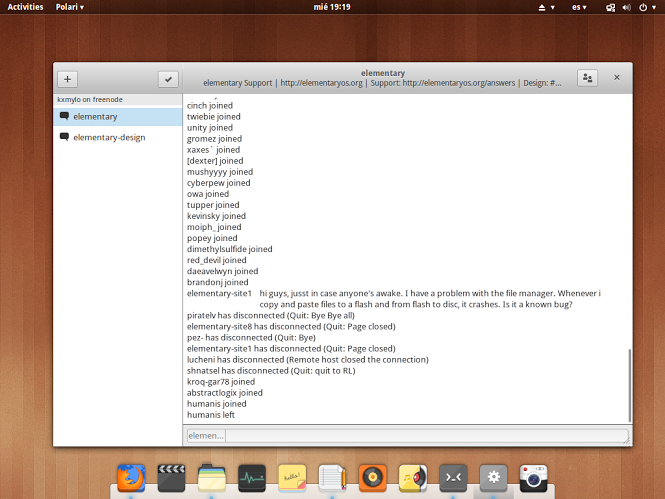
Task: Click the volume speaker icon
Action: coord(626,7)
